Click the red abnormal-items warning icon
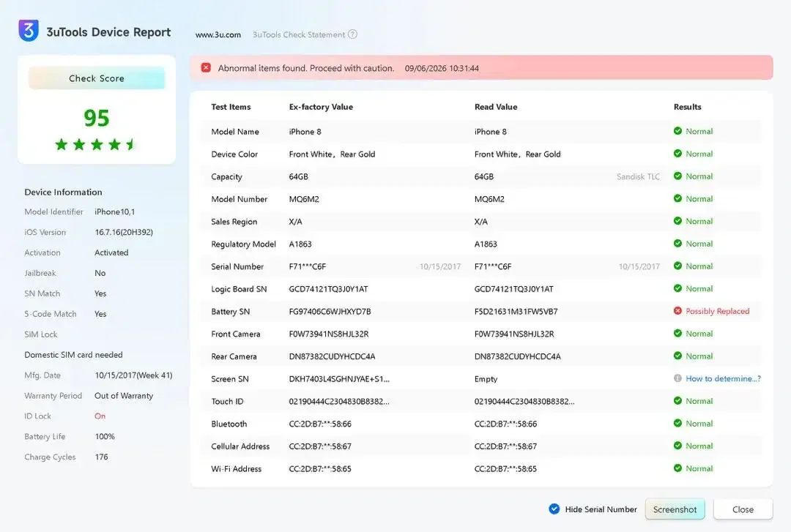Image resolution: width=791 pixels, height=532 pixels. [206, 67]
